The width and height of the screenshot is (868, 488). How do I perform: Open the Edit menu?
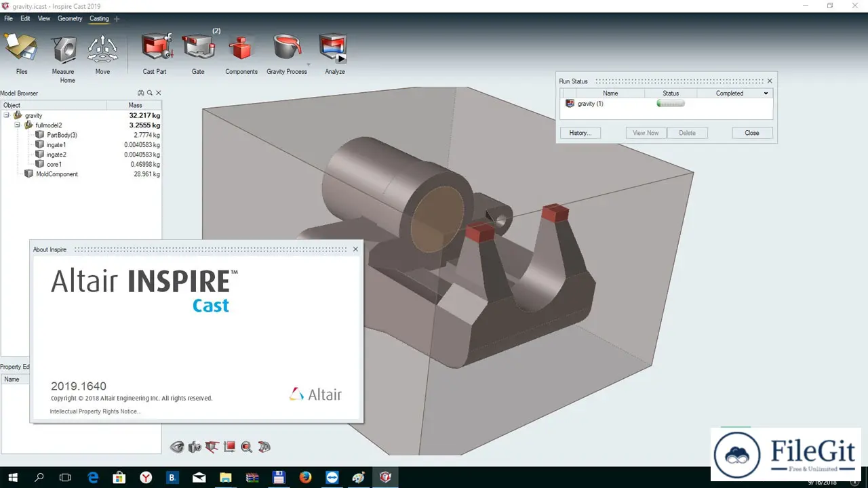[x=25, y=18]
